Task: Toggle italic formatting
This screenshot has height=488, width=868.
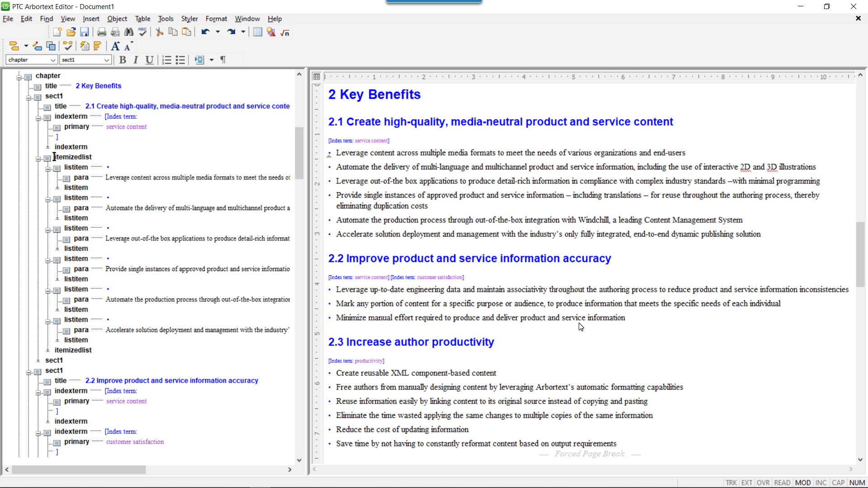Action: pos(136,60)
